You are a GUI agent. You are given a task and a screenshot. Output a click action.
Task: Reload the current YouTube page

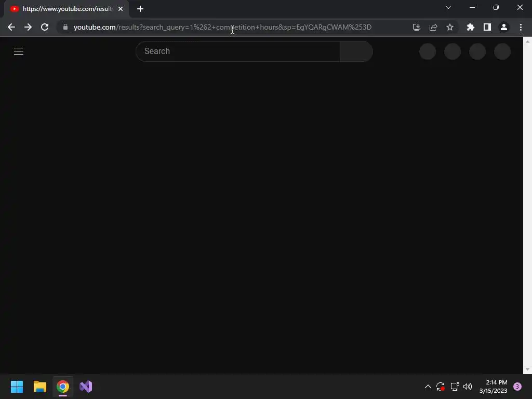pyautogui.click(x=45, y=27)
